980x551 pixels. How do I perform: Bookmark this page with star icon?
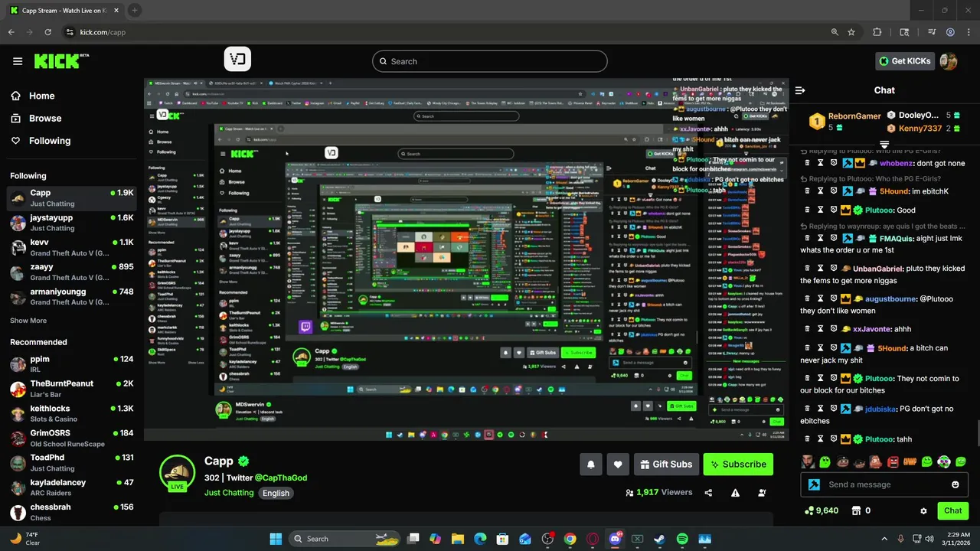pyautogui.click(x=851, y=32)
